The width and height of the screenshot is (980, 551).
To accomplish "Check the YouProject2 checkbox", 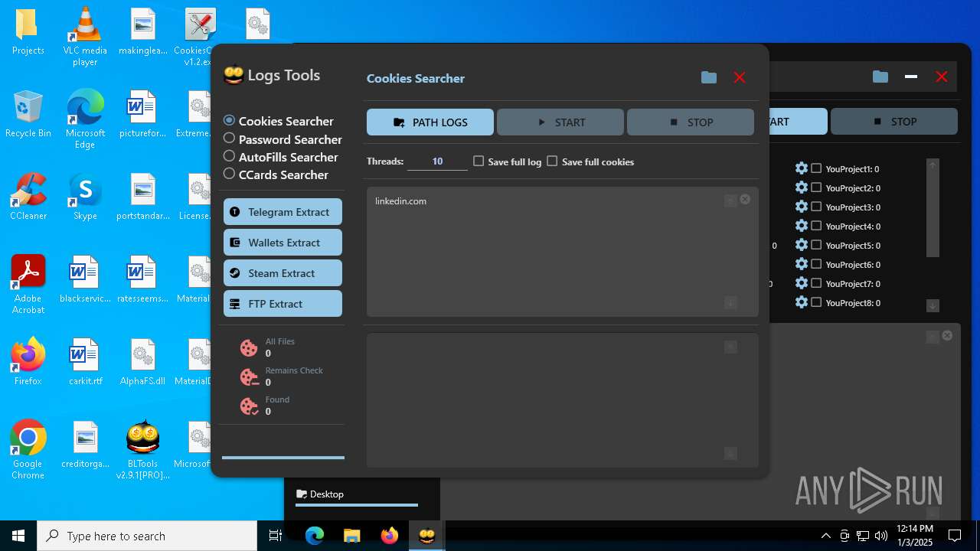I will [x=816, y=187].
